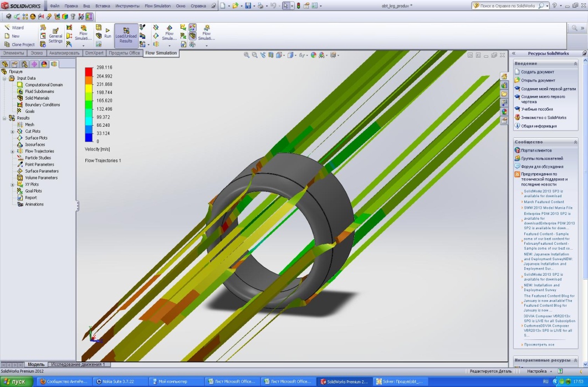Open dropdown arrow beside New document icon
Image resolution: width=588 pixels, height=387 pixels.
click(229, 6)
